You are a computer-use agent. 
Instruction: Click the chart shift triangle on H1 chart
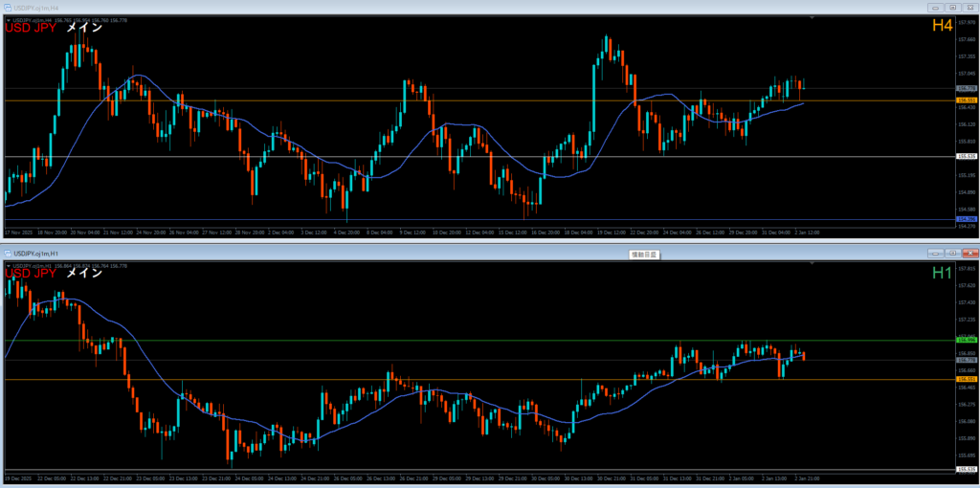812,265
